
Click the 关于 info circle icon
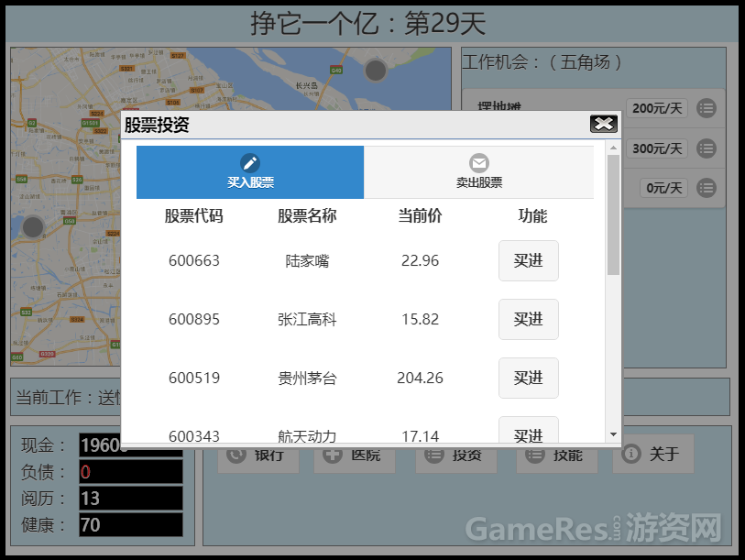point(633,454)
